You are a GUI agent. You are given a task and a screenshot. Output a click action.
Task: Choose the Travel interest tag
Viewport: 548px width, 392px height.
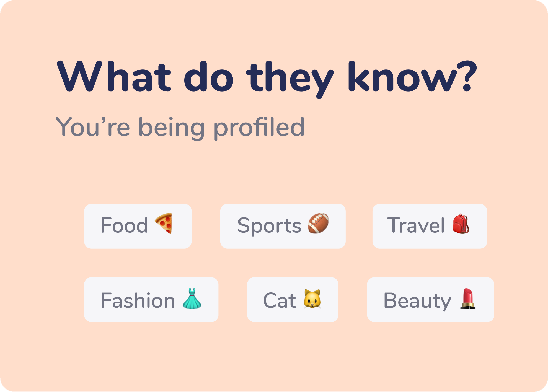tap(430, 226)
